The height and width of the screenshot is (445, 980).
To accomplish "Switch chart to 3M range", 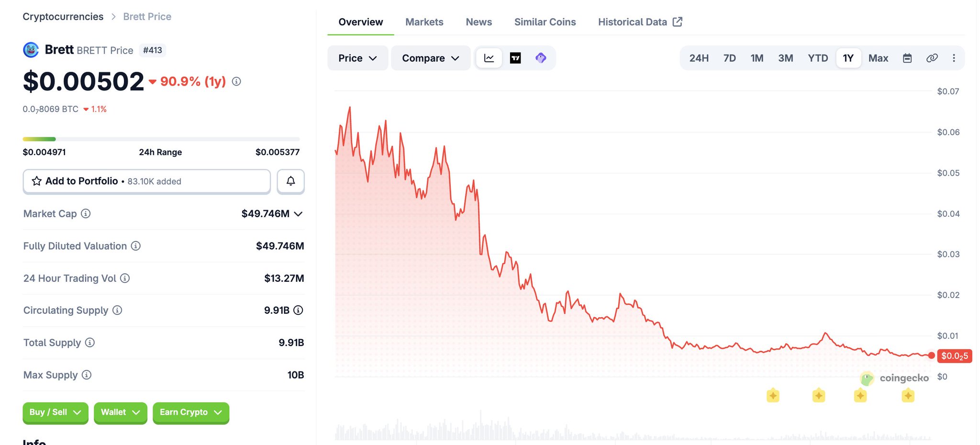I will 785,58.
